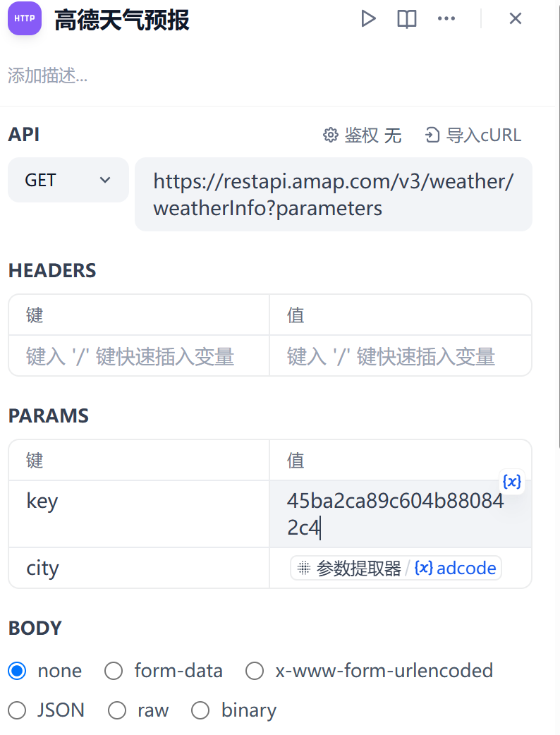560x735 pixels.
Task: Click the PARAMS cell containing city
Action: coord(139,568)
